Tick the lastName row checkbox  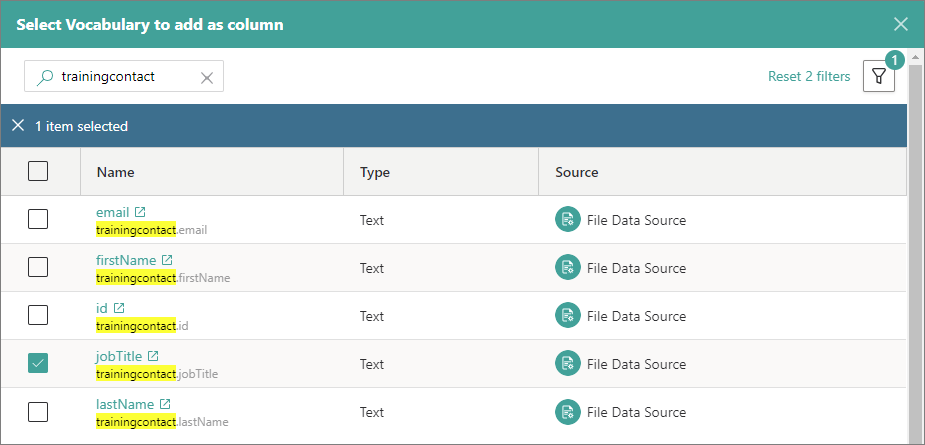pos(38,412)
